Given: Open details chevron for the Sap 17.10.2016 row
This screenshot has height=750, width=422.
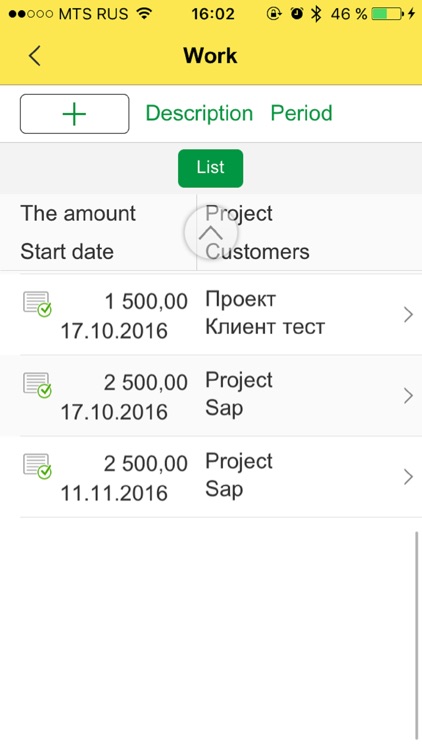Looking at the screenshot, I should 408,396.
